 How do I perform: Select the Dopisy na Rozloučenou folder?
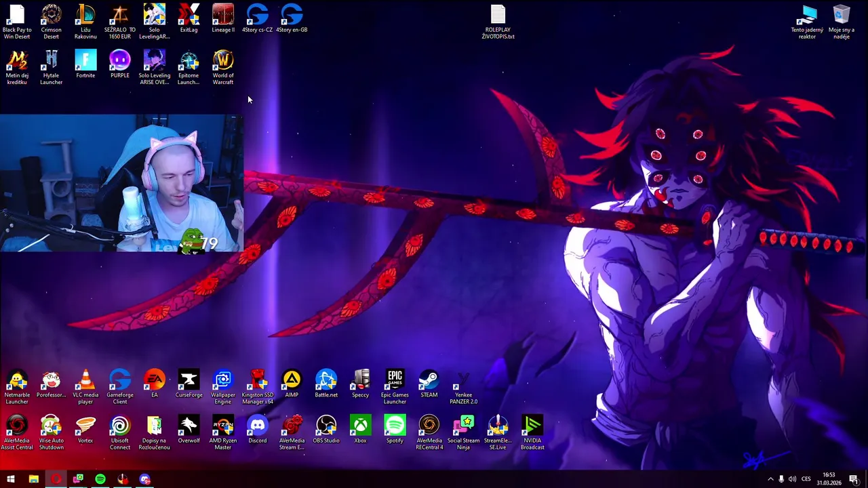point(154,433)
